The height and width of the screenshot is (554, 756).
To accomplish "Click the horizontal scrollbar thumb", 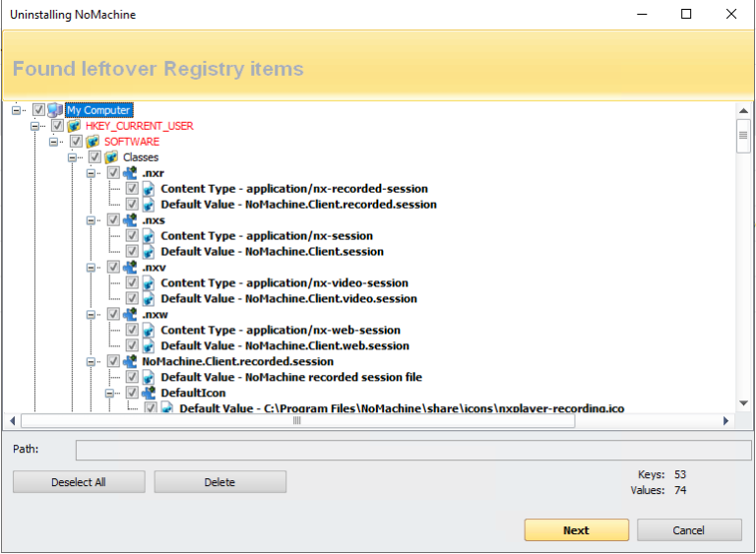I will coord(297,421).
